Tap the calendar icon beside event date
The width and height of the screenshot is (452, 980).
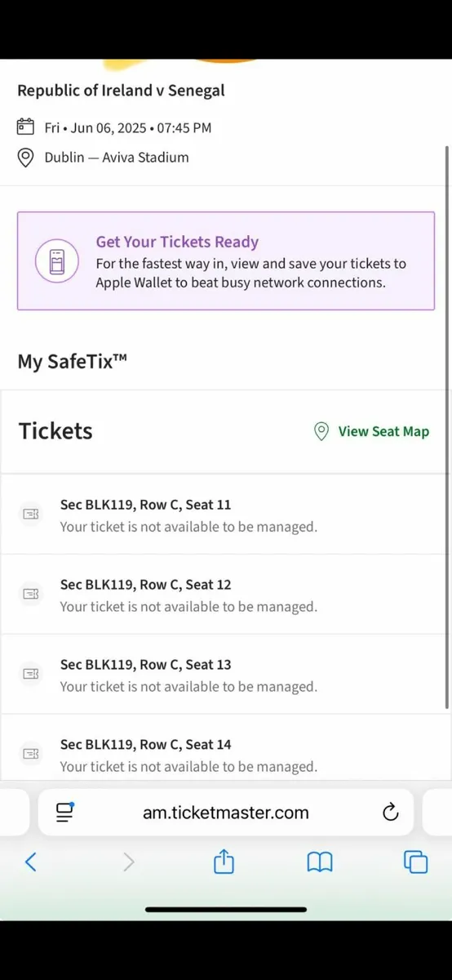point(26,127)
